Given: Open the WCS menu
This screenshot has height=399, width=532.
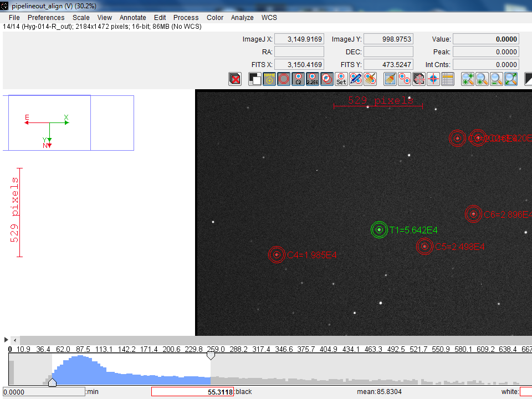Looking at the screenshot, I should (x=269, y=18).
